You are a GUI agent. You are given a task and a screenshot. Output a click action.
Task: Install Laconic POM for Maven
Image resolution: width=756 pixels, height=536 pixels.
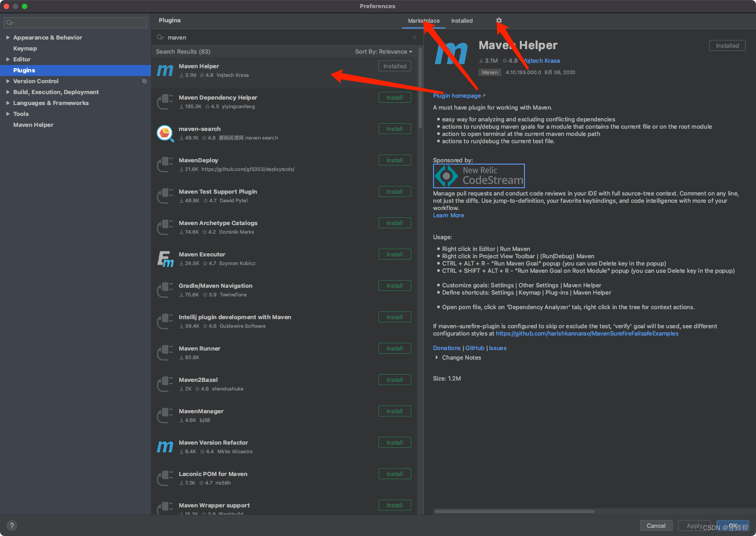(394, 474)
